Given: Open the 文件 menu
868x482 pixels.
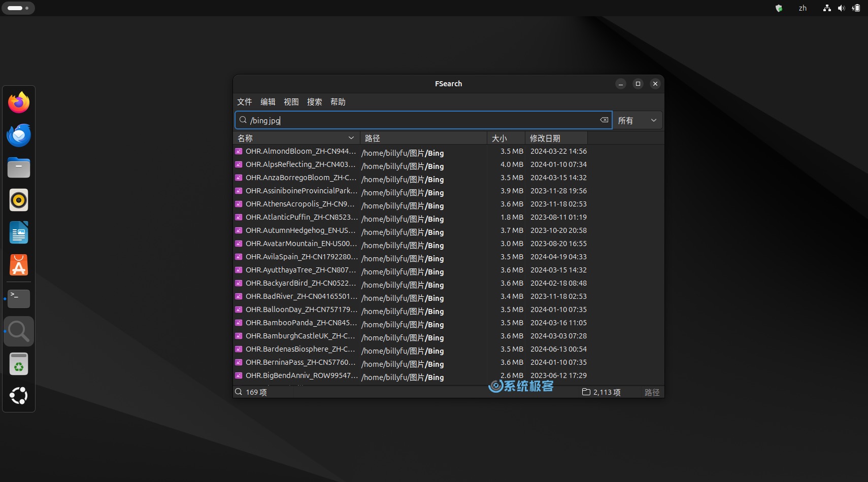Looking at the screenshot, I should [245, 102].
